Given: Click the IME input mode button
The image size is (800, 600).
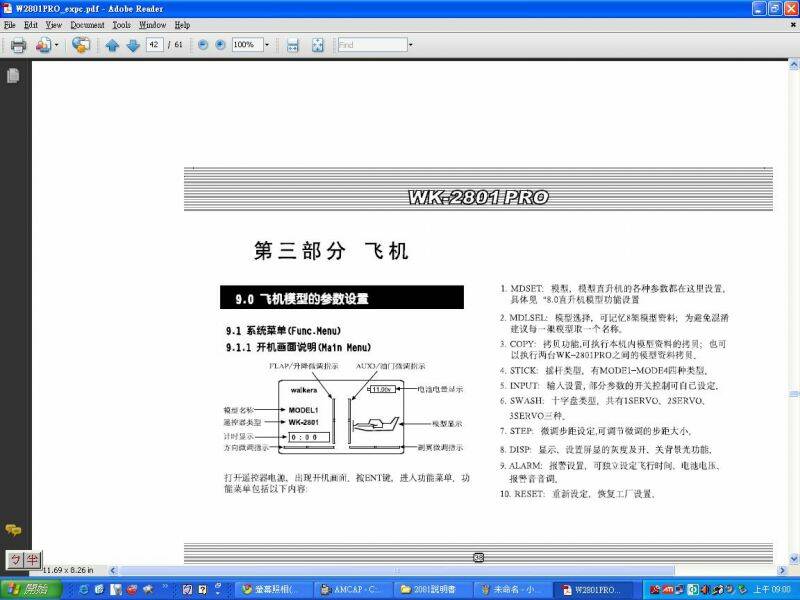Looking at the screenshot, I should [16, 560].
